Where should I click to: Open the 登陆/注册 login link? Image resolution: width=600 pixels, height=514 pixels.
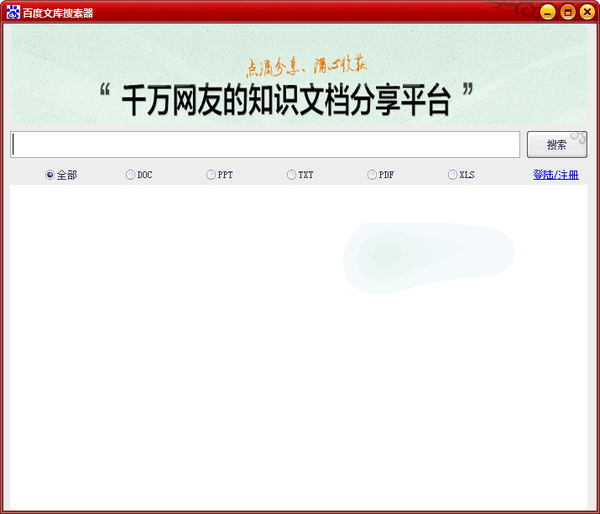556,175
